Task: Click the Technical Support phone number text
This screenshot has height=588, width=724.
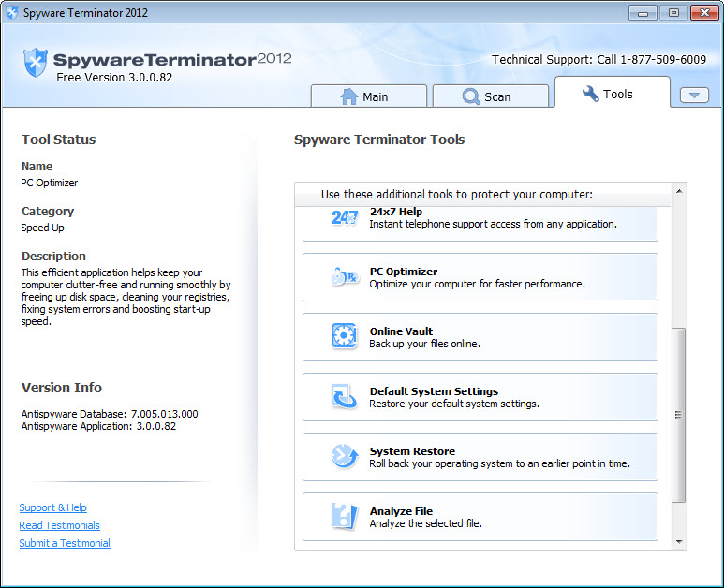Action: [x=598, y=60]
